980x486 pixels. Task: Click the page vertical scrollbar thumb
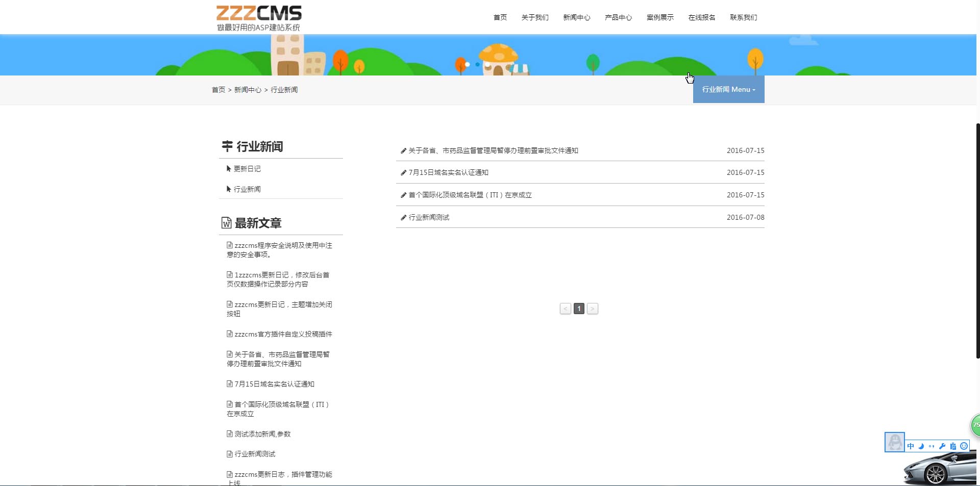tap(978, 241)
